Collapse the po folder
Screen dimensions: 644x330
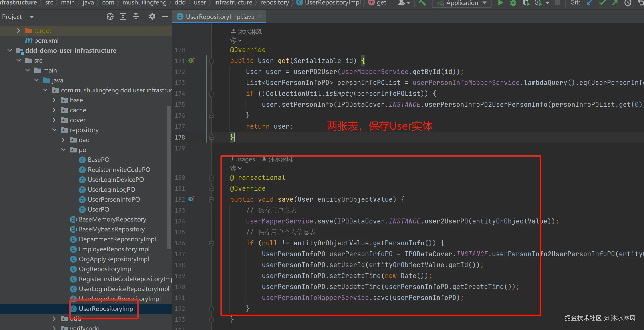(x=63, y=150)
